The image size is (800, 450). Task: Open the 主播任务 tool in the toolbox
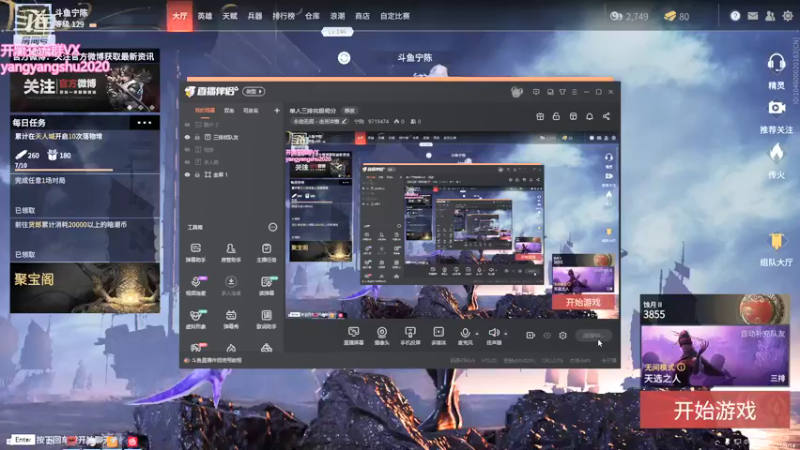pyautogui.click(x=266, y=253)
